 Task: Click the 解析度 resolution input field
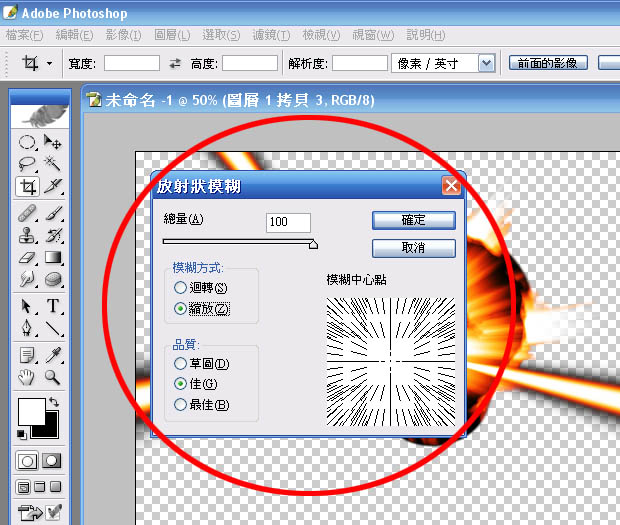(360, 63)
